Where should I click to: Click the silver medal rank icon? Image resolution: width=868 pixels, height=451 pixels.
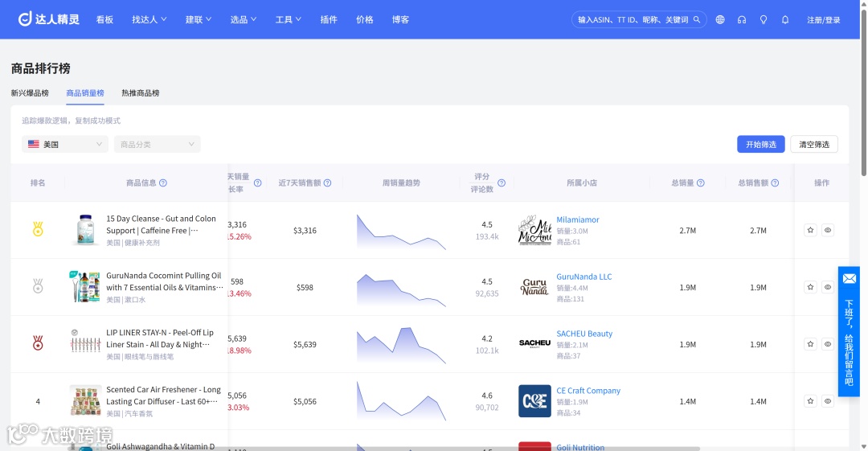pos(38,286)
